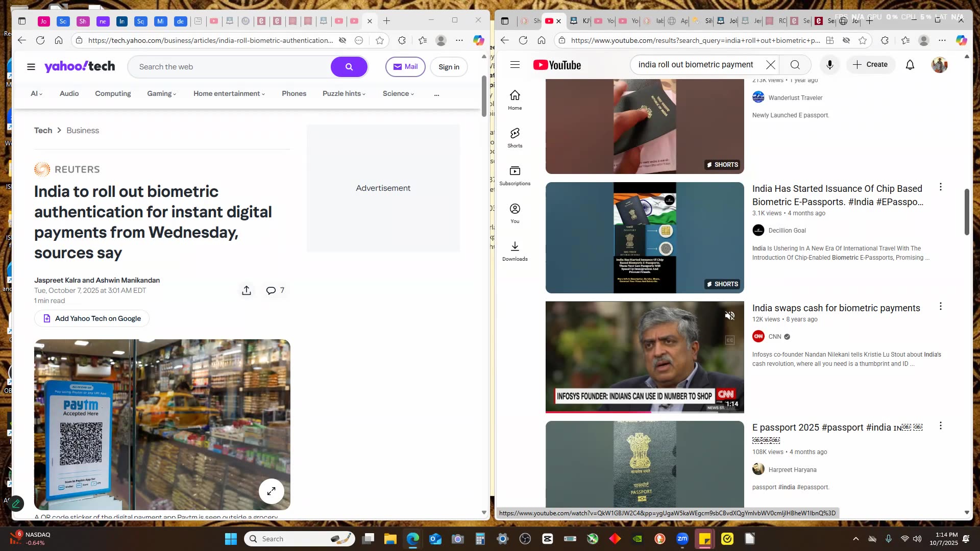Unmute the CNN video preview
This screenshot has width=980, height=551.
point(729,316)
